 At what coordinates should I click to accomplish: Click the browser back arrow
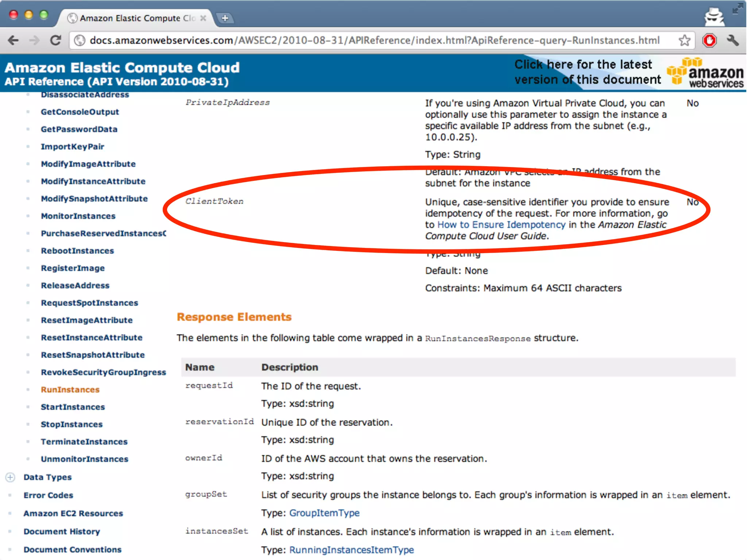(x=13, y=40)
